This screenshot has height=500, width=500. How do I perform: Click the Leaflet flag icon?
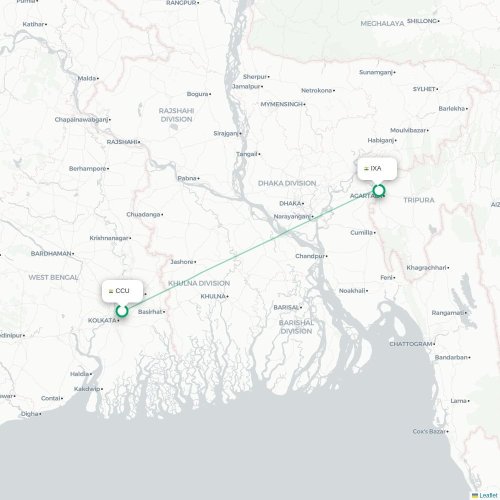[475, 496]
